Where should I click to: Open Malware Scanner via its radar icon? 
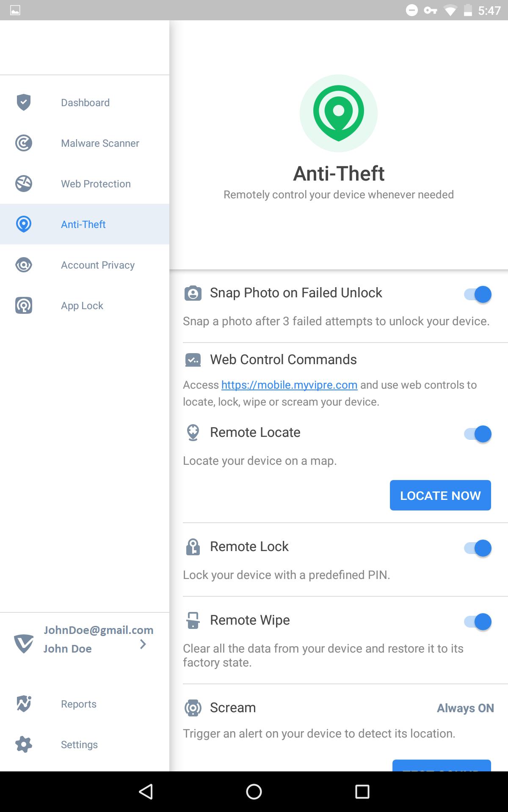[x=24, y=143]
